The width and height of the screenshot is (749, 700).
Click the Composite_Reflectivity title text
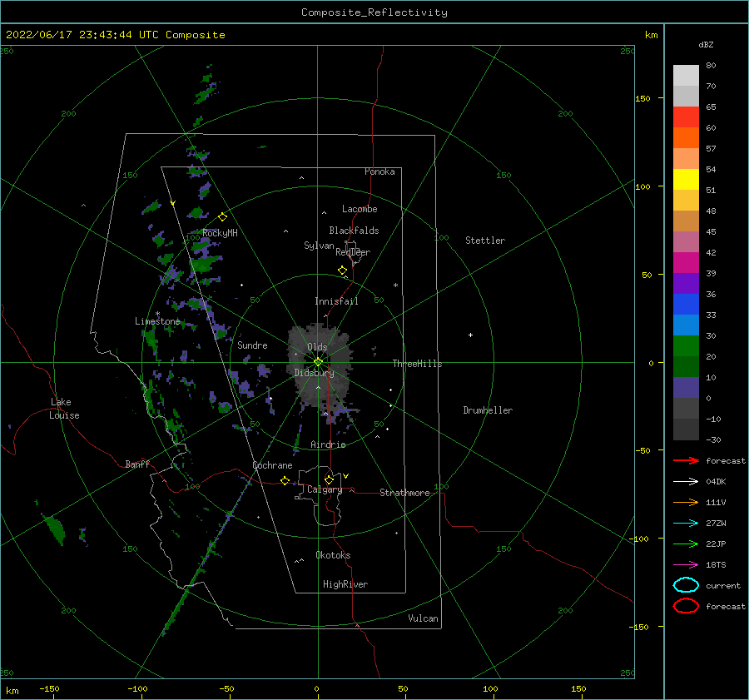tap(374, 12)
